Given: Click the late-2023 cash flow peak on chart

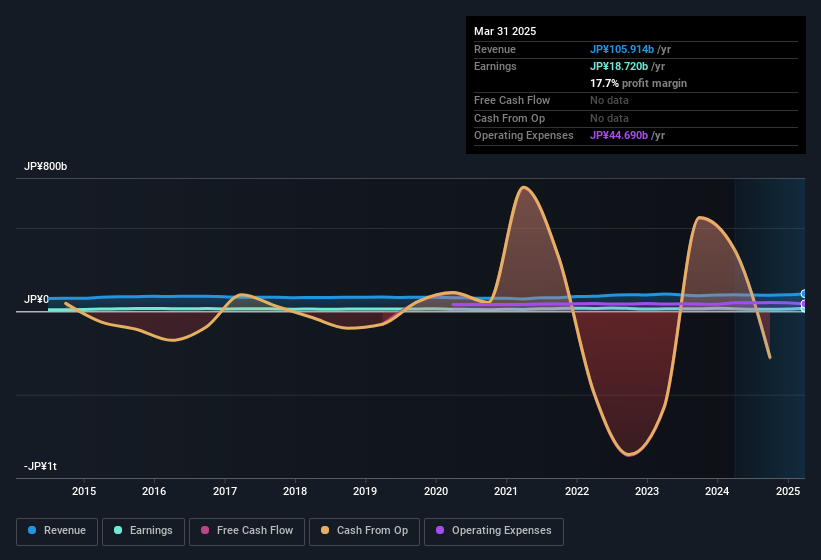Looking at the screenshot, I should click(x=700, y=217).
